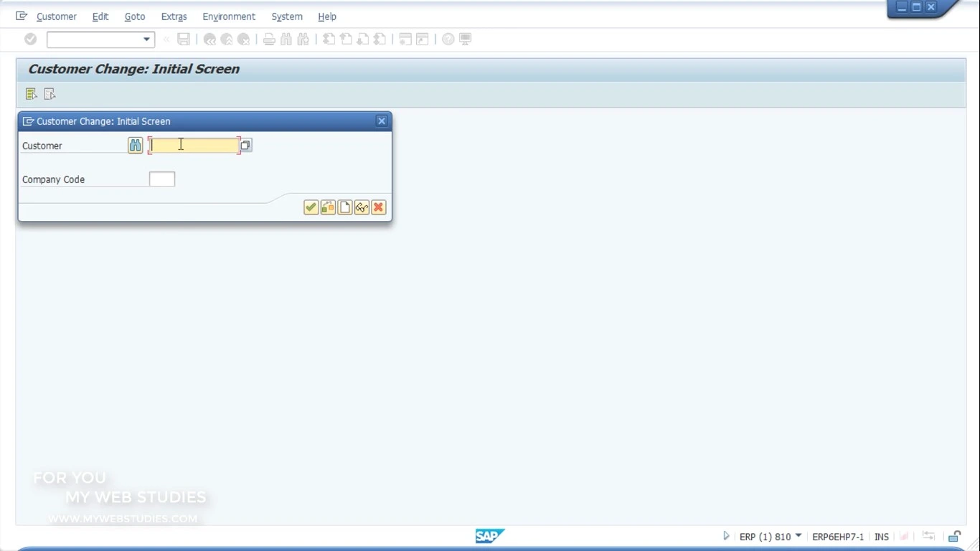This screenshot has height=551, width=980.
Task: Click into the Customer number field
Action: (x=194, y=146)
